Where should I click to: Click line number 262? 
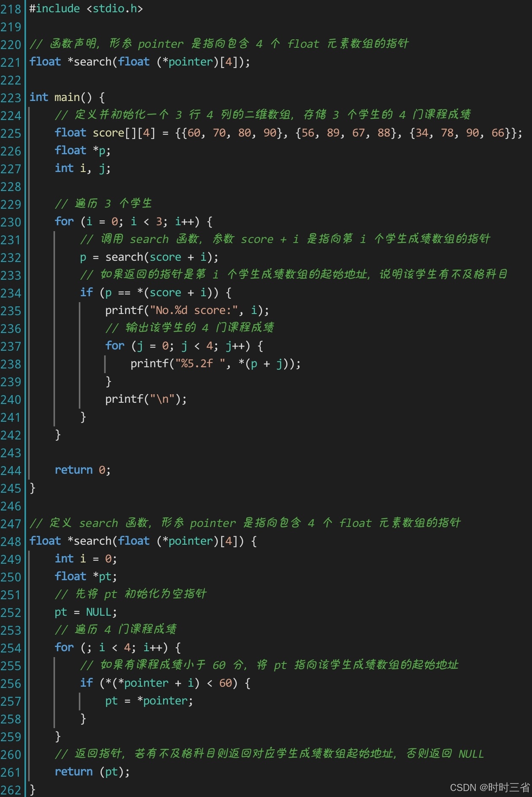click(x=11, y=791)
